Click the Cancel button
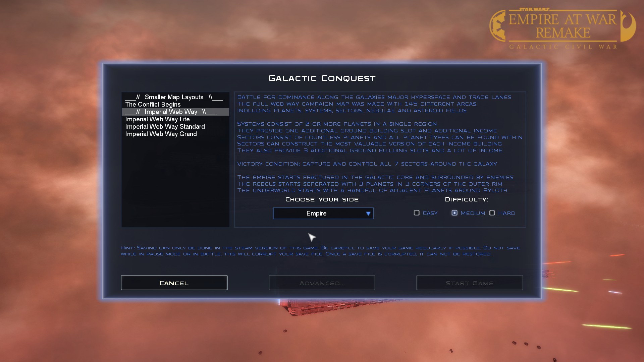This screenshot has width=644, height=362. click(x=174, y=283)
